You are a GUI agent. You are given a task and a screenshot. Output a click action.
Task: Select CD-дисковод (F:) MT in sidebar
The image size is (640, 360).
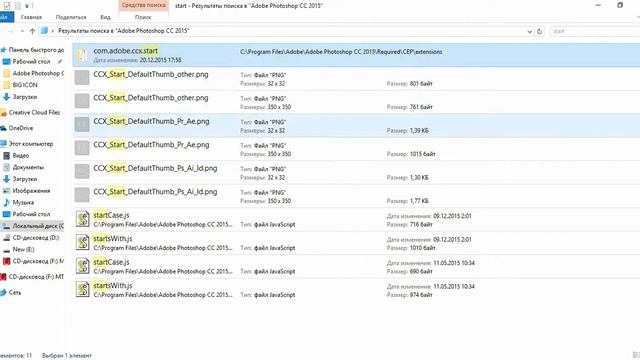[x=36, y=277]
